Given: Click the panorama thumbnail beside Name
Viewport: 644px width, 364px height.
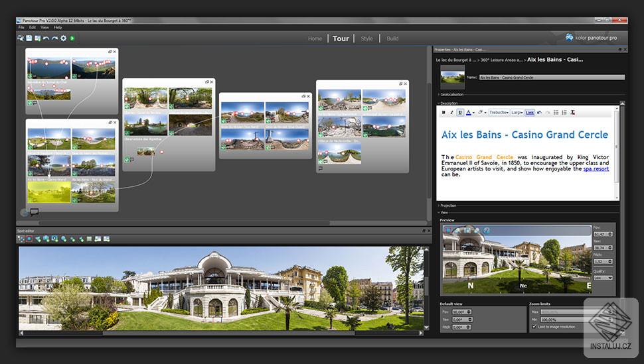Looking at the screenshot, I should click(453, 77).
